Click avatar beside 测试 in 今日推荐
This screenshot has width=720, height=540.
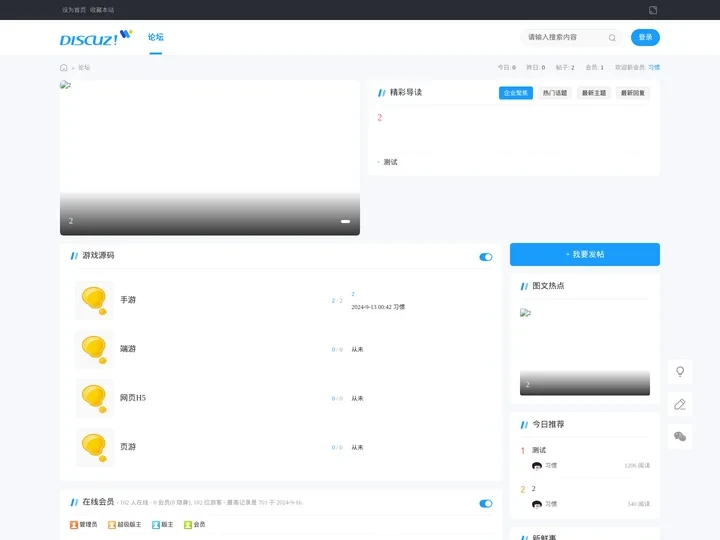tap(537, 466)
